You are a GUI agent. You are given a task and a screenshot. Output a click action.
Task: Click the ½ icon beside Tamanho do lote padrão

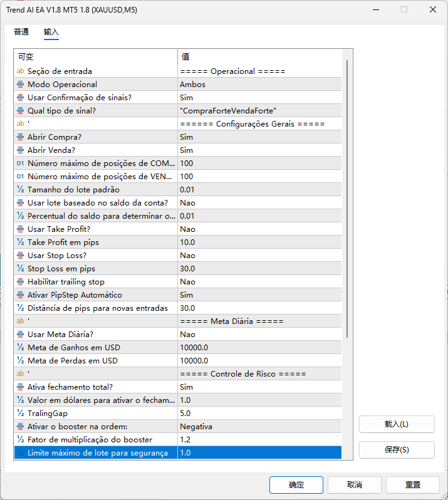click(20, 190)
